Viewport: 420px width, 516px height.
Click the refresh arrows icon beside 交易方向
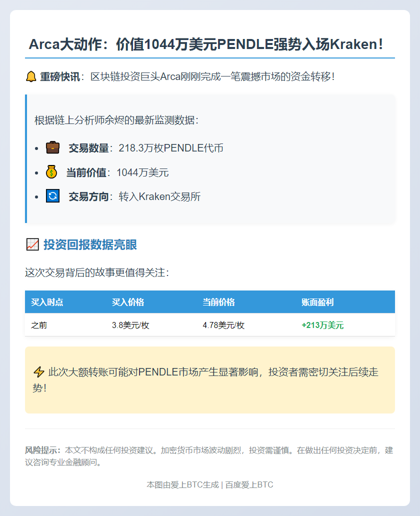pos(52,196)
